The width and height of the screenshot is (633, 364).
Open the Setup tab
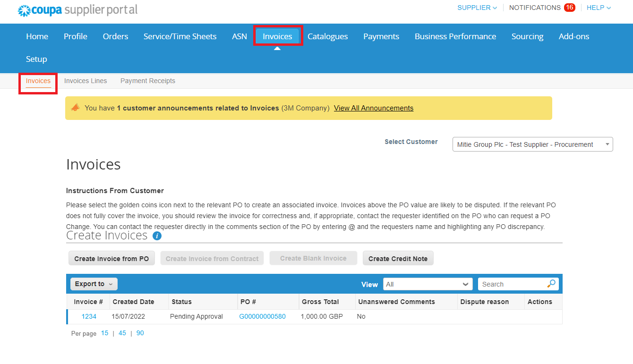click(36, 59)
